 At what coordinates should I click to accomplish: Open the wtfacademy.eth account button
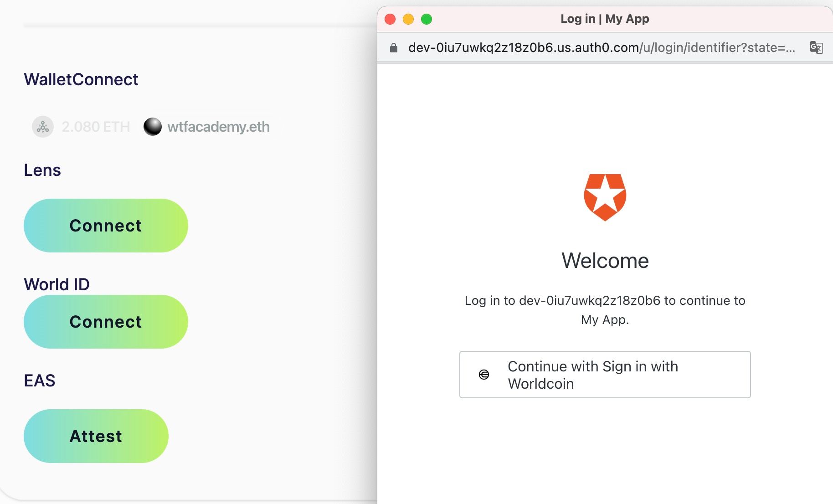[x=207, y=127]
